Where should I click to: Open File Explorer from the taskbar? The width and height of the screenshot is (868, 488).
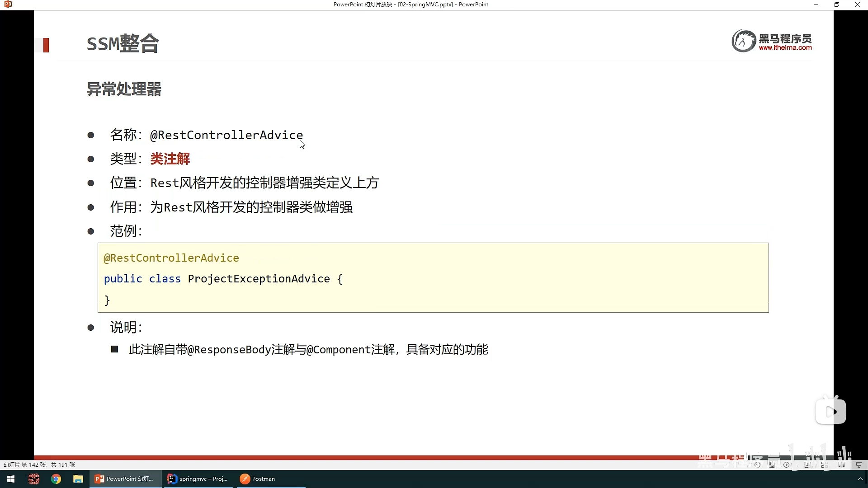click(x=78, y=479)
